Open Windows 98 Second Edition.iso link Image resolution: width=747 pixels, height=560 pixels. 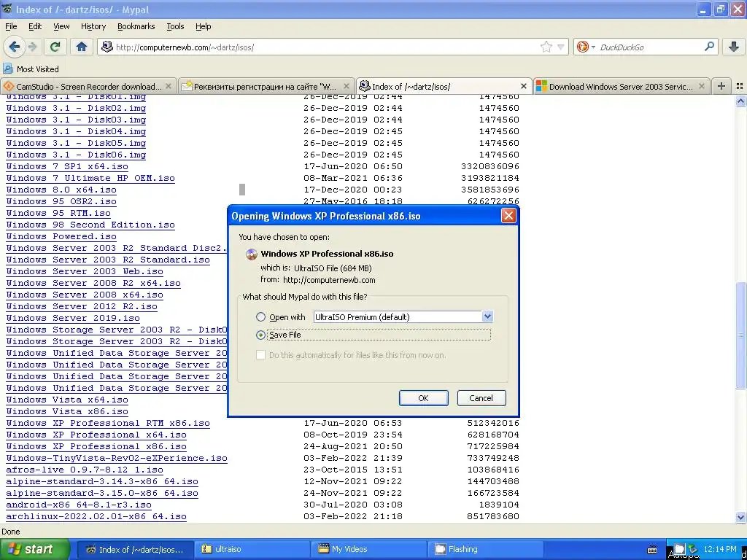90,225
